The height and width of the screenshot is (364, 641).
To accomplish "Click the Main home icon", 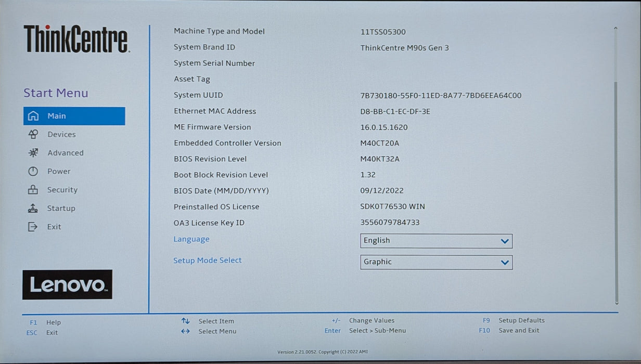I will pos(33,116).
